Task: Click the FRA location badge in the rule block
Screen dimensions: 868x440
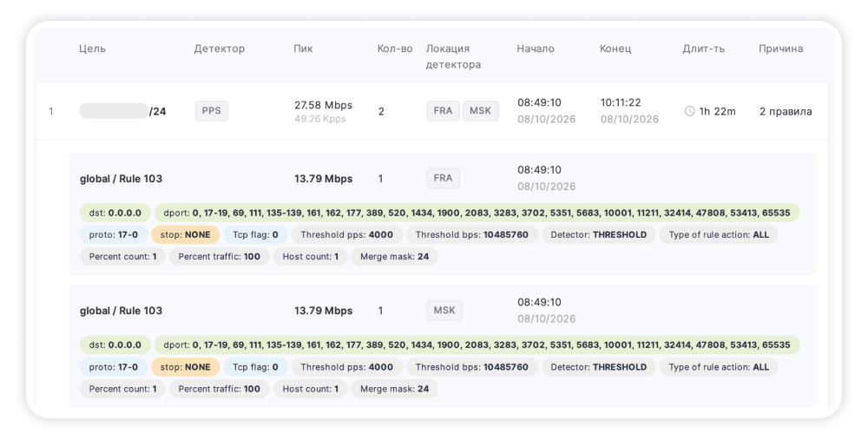Action: (443, 178)
